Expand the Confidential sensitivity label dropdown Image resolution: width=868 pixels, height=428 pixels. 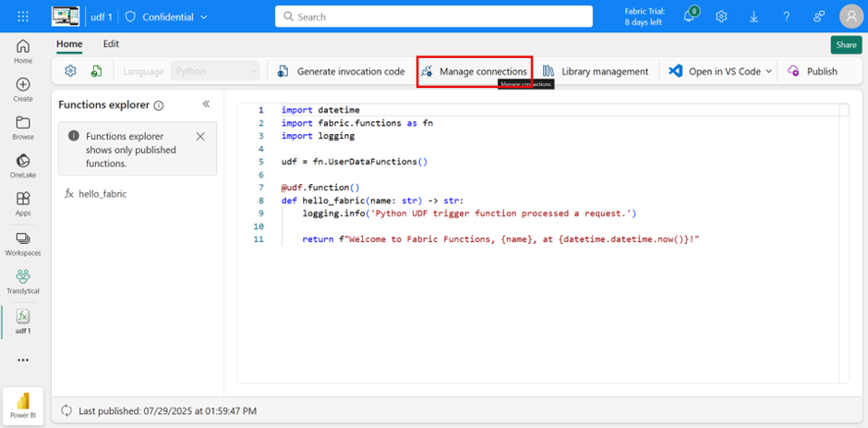202,17
